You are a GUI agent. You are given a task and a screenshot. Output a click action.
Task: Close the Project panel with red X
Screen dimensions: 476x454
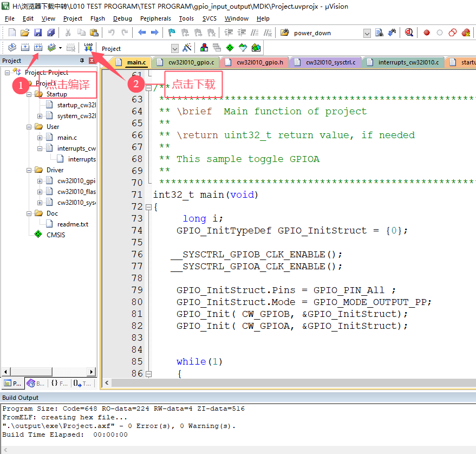click(92, 61)
